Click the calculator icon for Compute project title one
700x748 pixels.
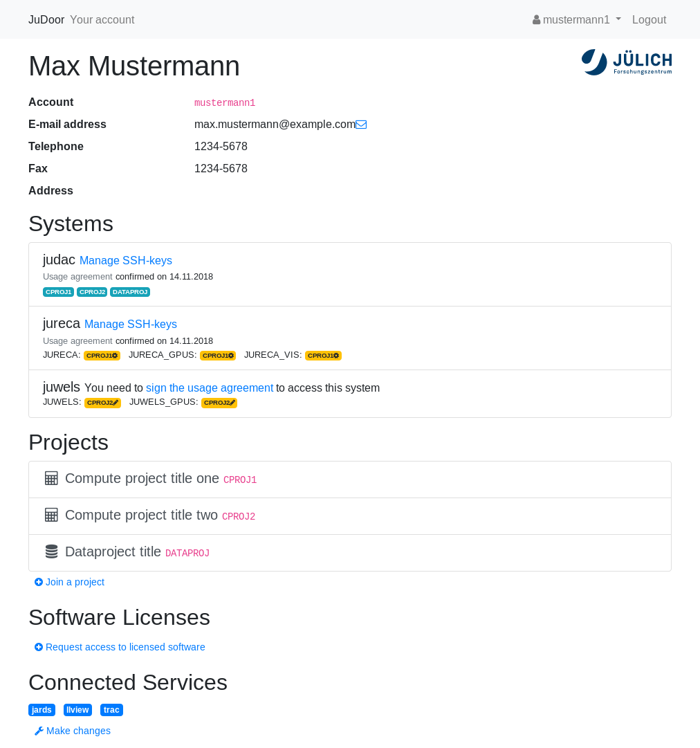[x=51, y=479]
